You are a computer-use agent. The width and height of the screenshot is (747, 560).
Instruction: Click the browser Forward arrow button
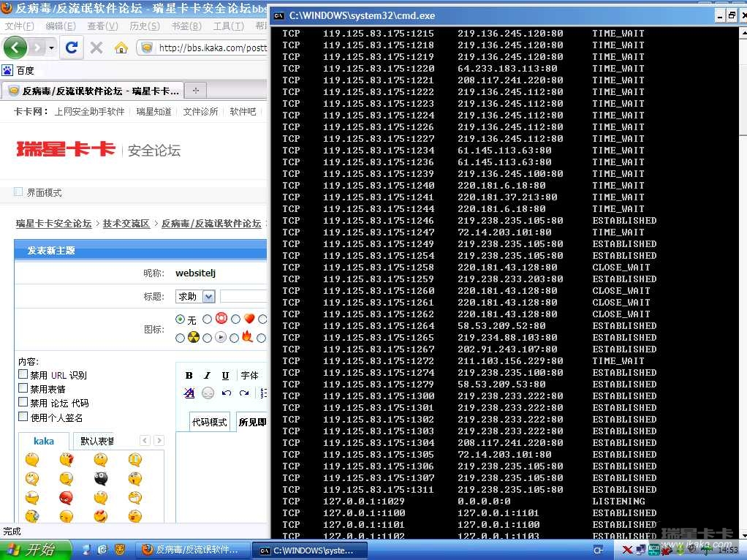(x=37, y=48)
